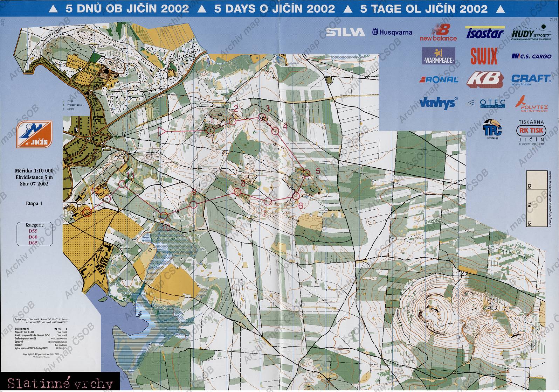Click the red SWIX logo
559x392 pixels.
click(x=484, y=56)
